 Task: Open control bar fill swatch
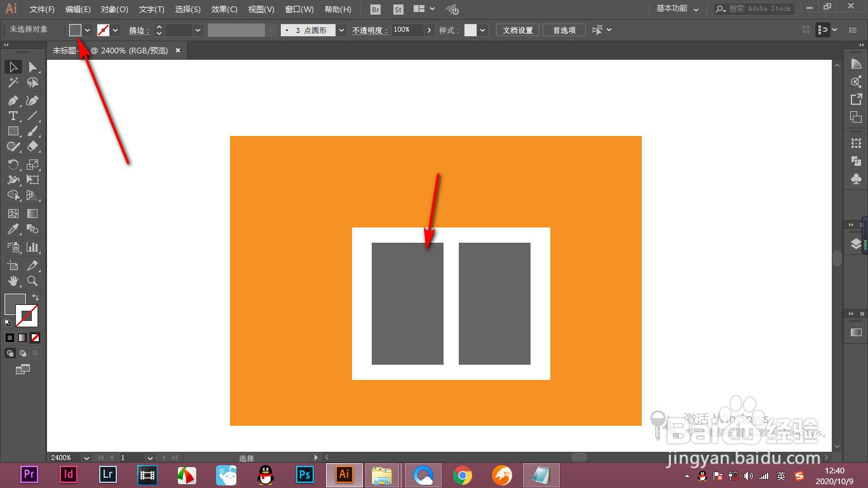pos(76,30)
